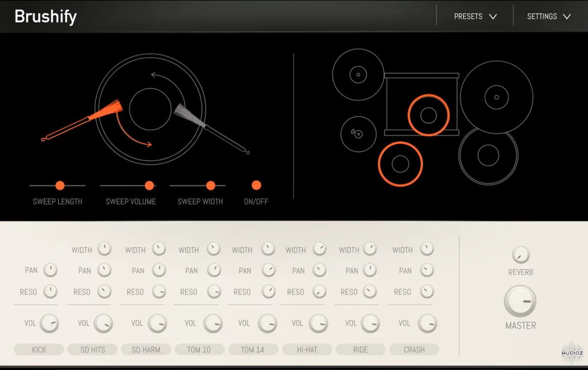Click the large ride cymbal in kit diagram
The height and width of the screenshot is (370, 588).
[x=496, y=97]
